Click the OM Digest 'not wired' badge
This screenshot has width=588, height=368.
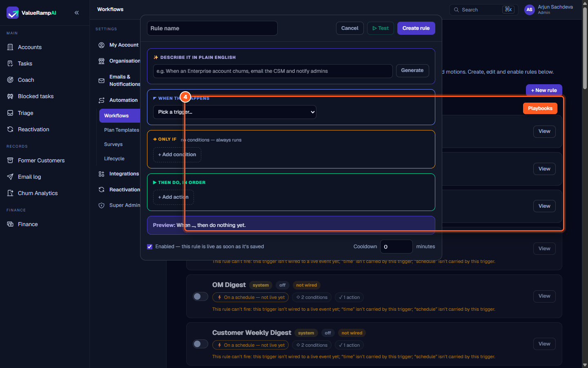[306, 285]
